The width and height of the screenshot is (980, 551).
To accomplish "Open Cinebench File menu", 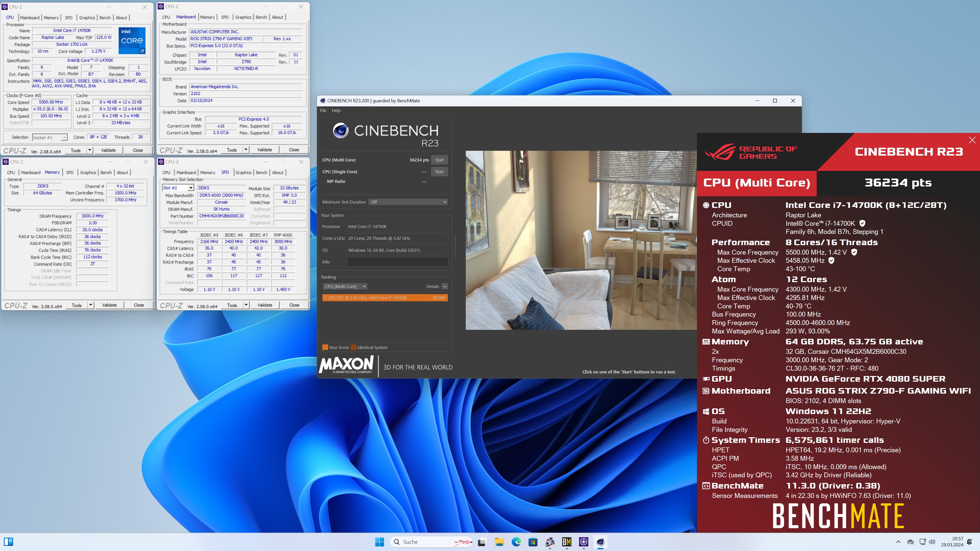I will [323, 110].
